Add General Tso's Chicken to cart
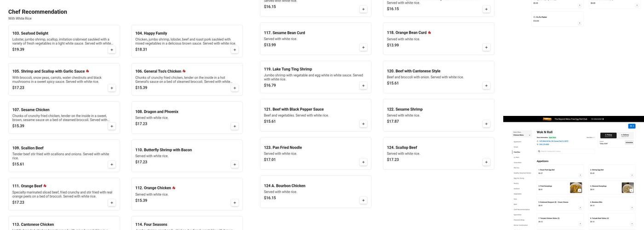 [235, 88]
